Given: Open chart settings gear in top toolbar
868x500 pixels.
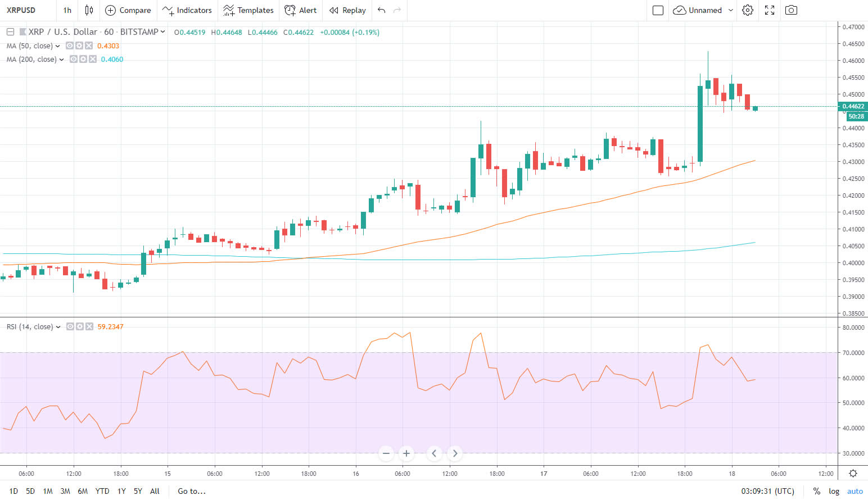Looking at the screenshot, I should point(747,10).
